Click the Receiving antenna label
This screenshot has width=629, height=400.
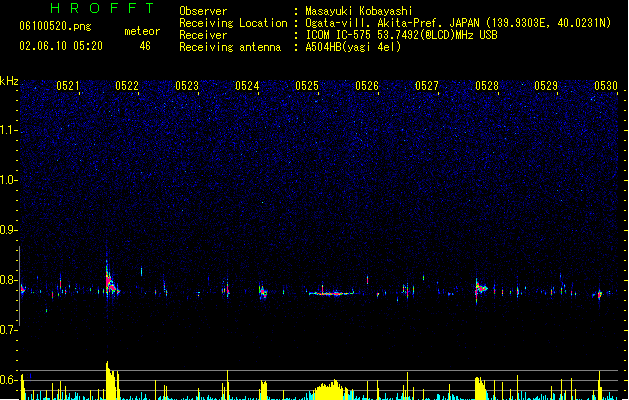click(230, 47)
